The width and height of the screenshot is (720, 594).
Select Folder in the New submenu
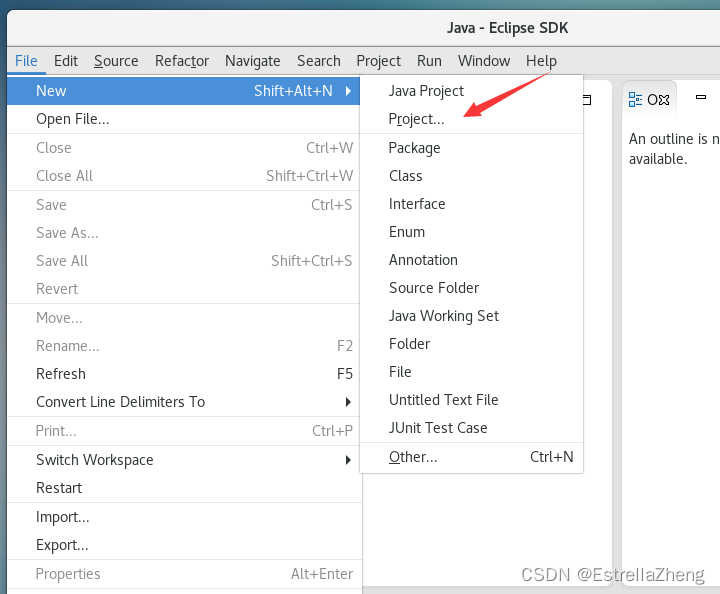point(472,344)
